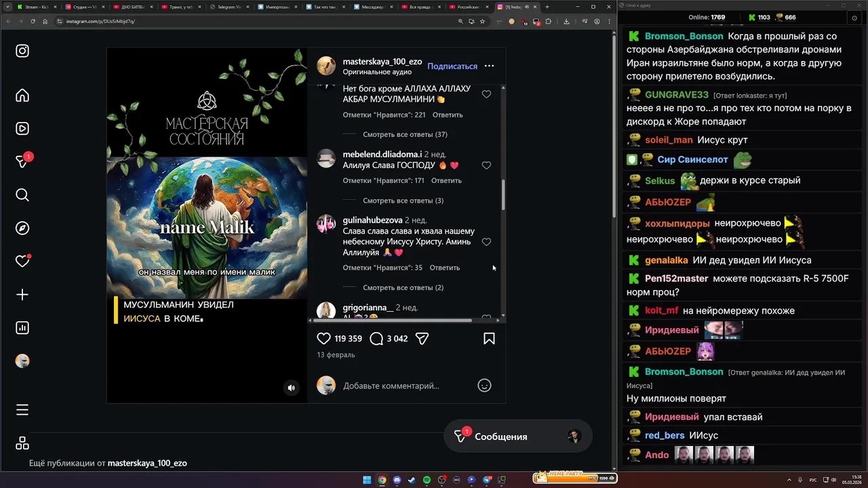This screenshot has width=868, height=488.
Task: Expand "Смотреть все ответы (2)"
Action: click(x=403, y=287)
